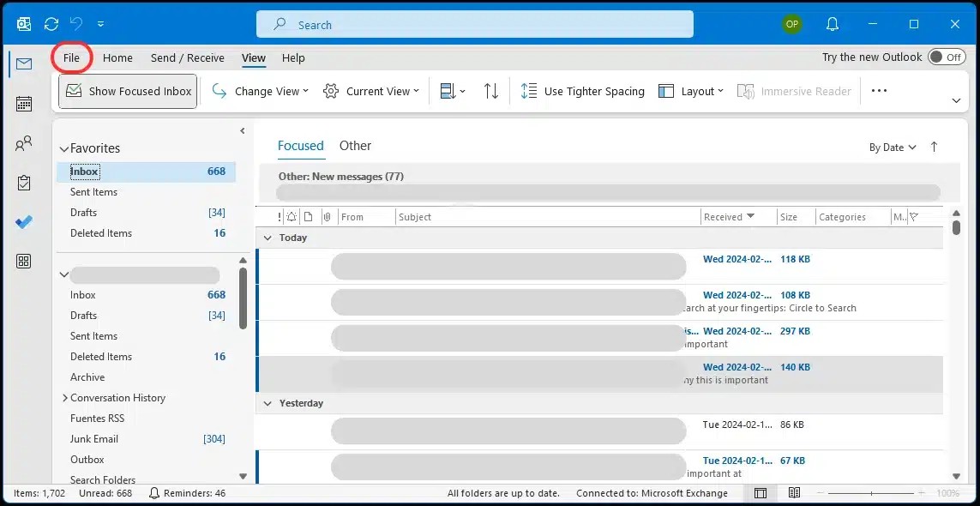Screen dimensions: 980x506
Task: Toggle Try the new Outlook switch
Action: 947,57
